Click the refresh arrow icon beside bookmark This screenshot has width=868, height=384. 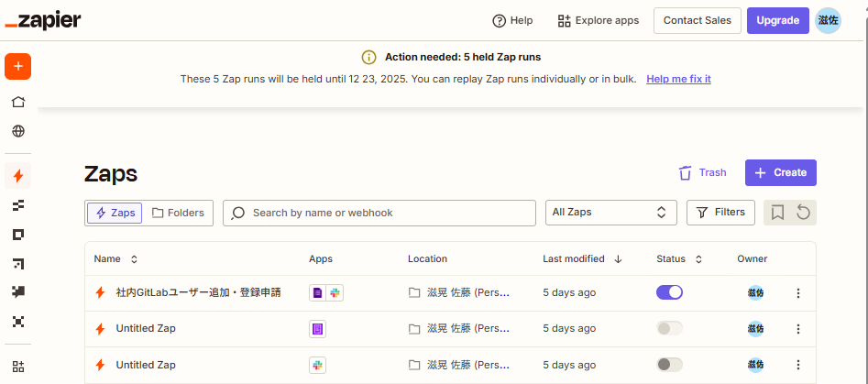(x=803, y=213)
